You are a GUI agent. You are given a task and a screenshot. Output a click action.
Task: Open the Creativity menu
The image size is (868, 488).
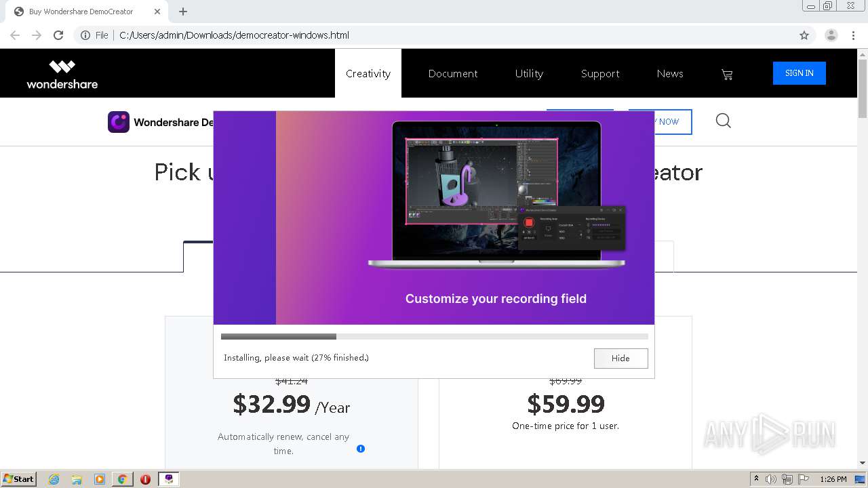point(368,73)
